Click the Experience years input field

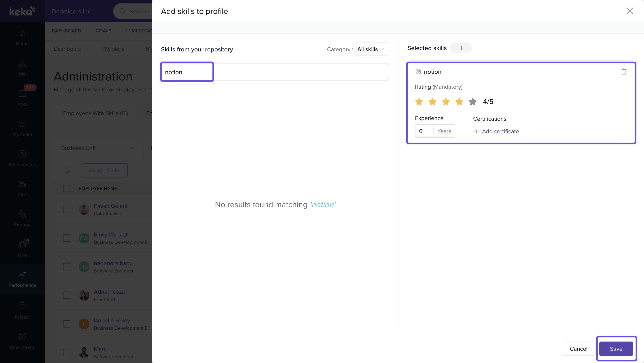(424, 131)
